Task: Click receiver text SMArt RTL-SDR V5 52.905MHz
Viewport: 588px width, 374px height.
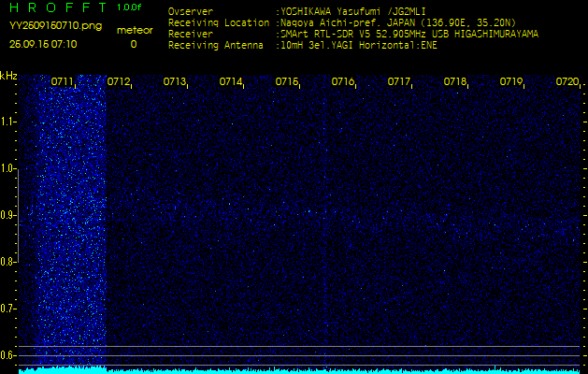Action: click(354, 35)
